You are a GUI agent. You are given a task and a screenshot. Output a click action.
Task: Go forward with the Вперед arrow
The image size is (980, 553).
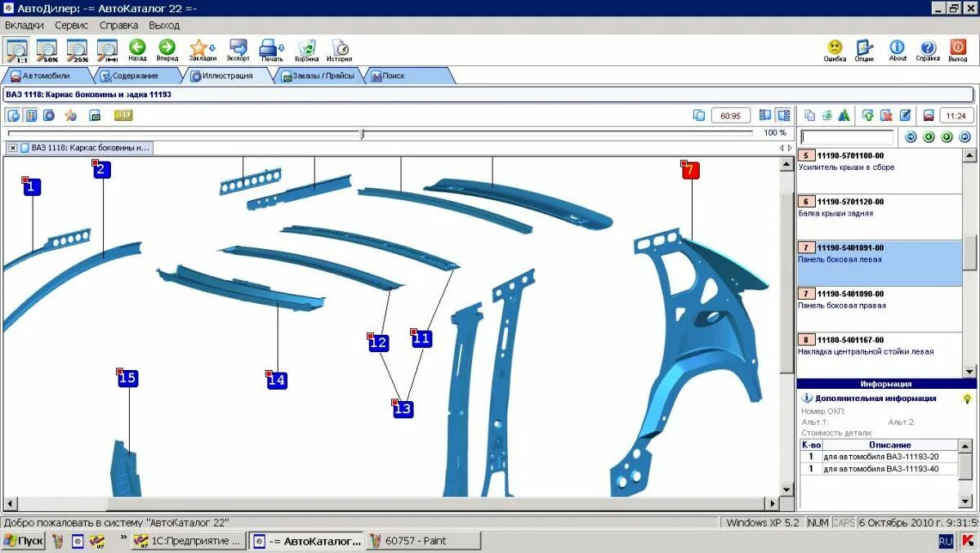pos(167,51)
